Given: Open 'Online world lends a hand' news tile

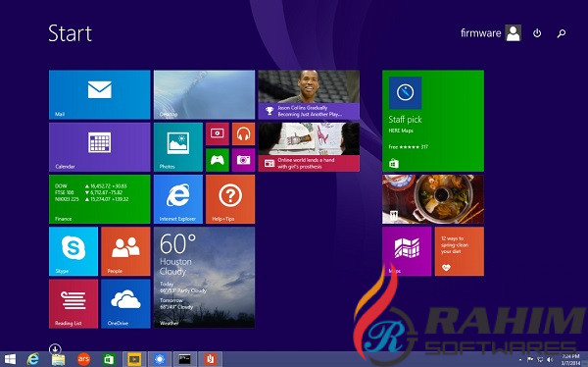Looking at the screenshot, I should pyautogui.click(x=309, y=147).
